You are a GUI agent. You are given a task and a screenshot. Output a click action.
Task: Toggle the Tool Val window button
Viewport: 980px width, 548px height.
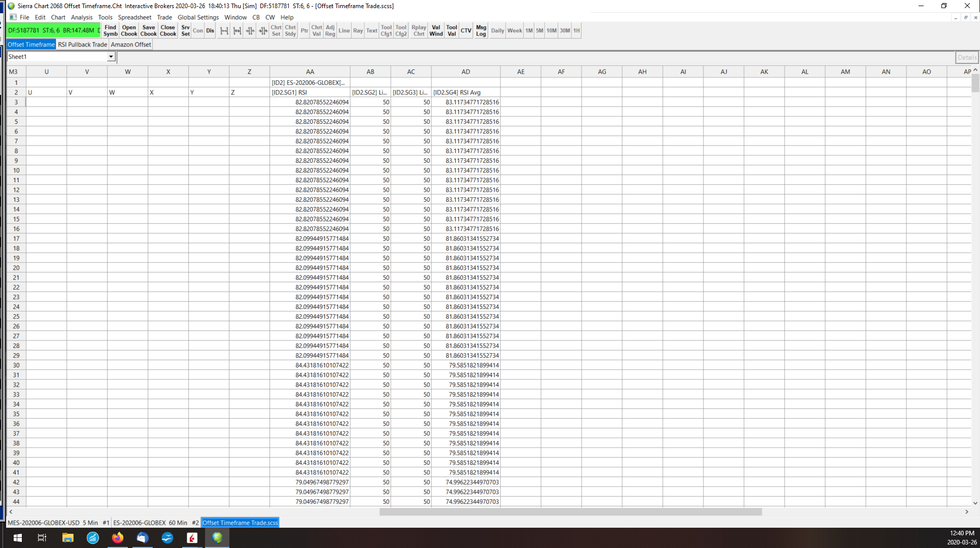click(x=451, y=30)
